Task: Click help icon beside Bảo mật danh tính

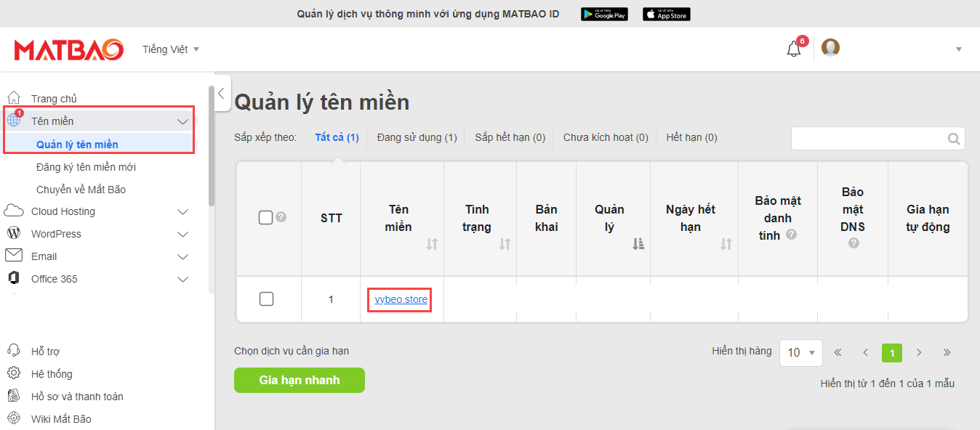Action: coord(792,235)
